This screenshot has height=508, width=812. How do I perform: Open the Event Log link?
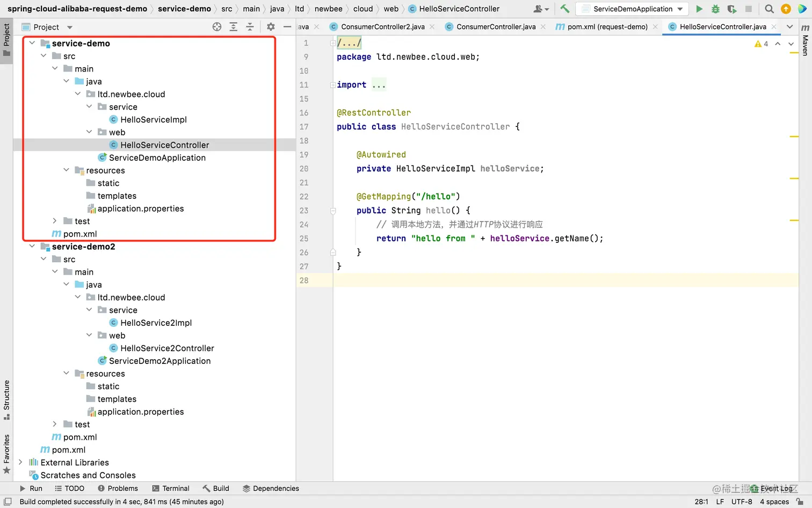click(775, 488)
